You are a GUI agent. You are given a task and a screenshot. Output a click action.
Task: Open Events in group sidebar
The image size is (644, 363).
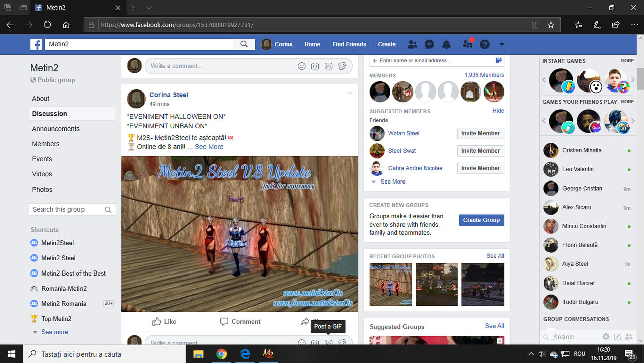[x=42, y=159]
